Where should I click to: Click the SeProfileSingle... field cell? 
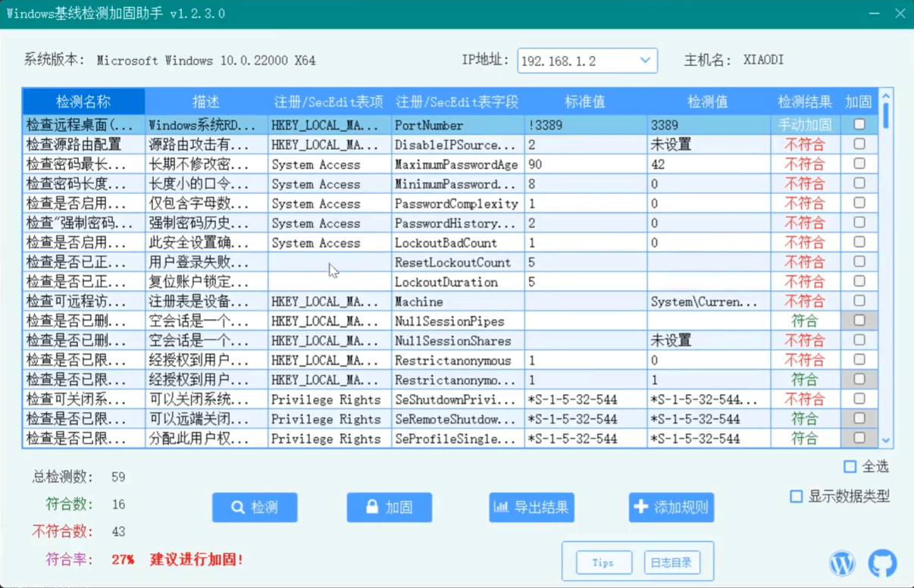pyautogui.click(x=458, y=439)
